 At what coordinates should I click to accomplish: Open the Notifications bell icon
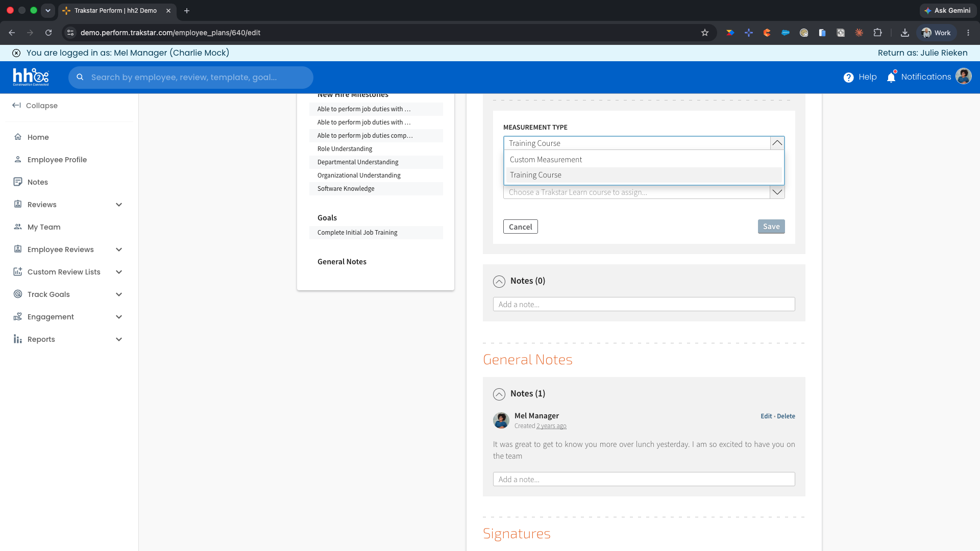(891, 77)
